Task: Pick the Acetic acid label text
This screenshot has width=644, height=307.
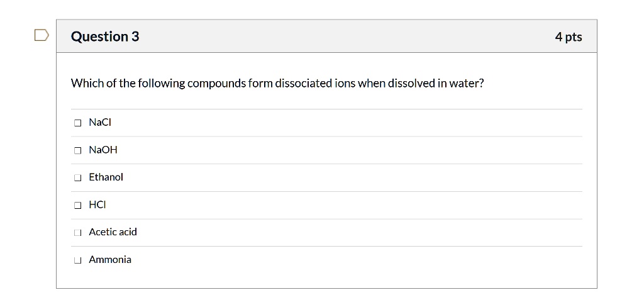Action: [113, 232]
